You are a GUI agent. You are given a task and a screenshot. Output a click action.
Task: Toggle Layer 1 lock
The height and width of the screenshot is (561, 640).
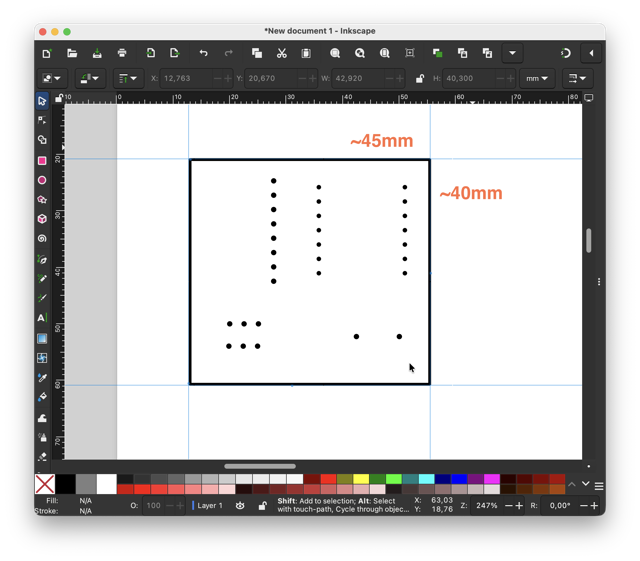tap(262, 505)
